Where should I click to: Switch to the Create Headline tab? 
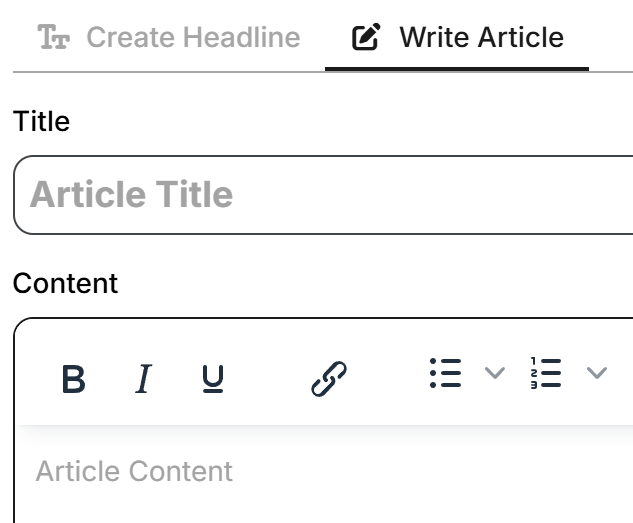(x=192, y=38)
